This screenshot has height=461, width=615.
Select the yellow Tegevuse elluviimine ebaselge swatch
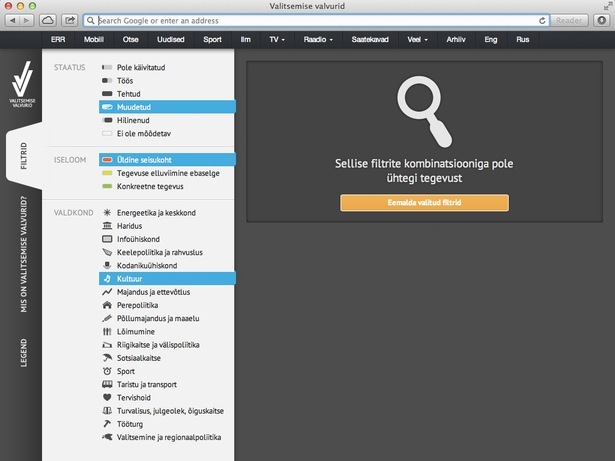[x=107, y=172]
